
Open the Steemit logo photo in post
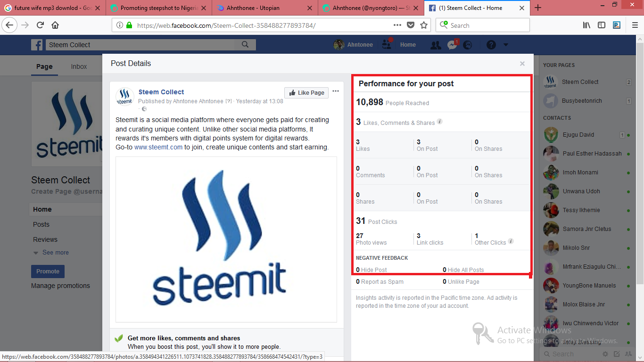point(226,239)
